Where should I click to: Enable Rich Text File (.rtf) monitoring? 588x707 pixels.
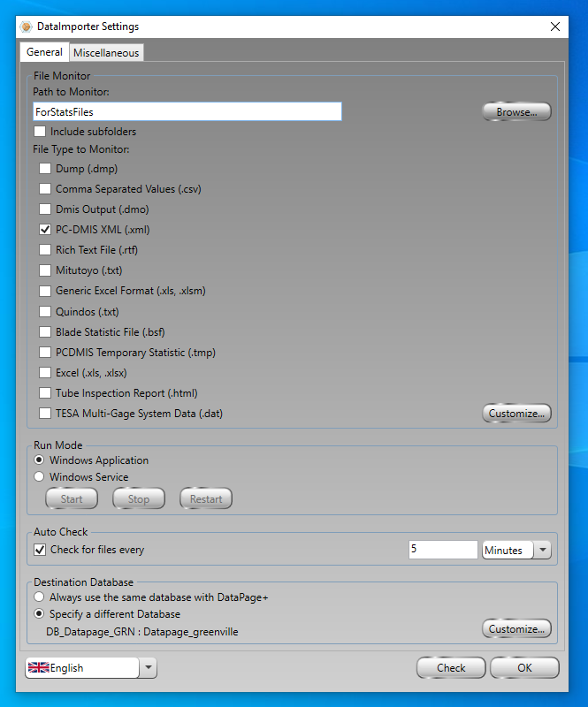click(45, 250)
